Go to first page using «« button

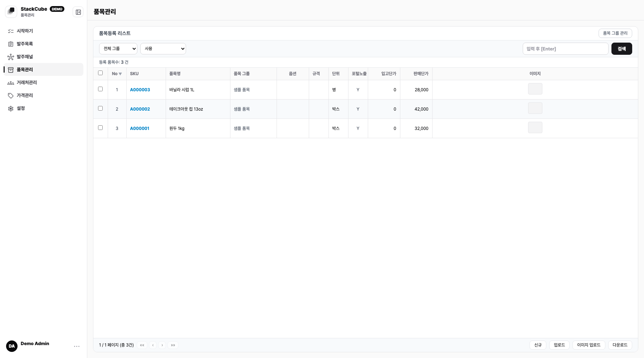142,345
